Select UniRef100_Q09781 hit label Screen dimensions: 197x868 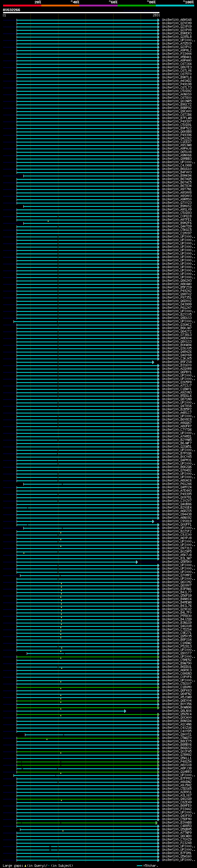point(177,497)
